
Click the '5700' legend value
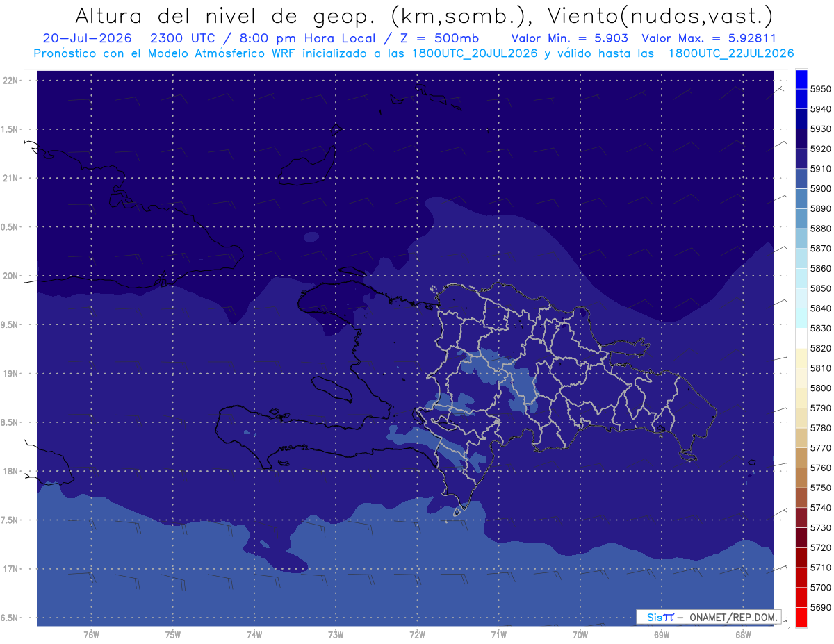pyautogui.click(x=821, y=588)
